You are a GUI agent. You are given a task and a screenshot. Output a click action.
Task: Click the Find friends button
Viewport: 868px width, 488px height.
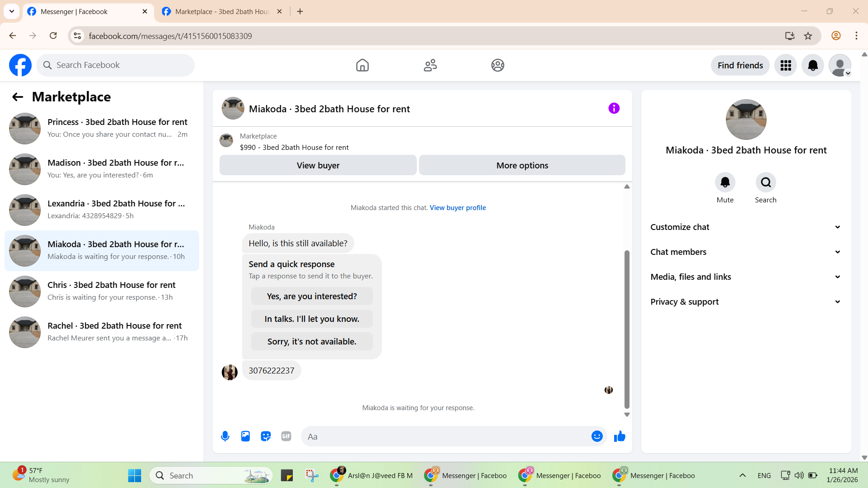[740, 65]
